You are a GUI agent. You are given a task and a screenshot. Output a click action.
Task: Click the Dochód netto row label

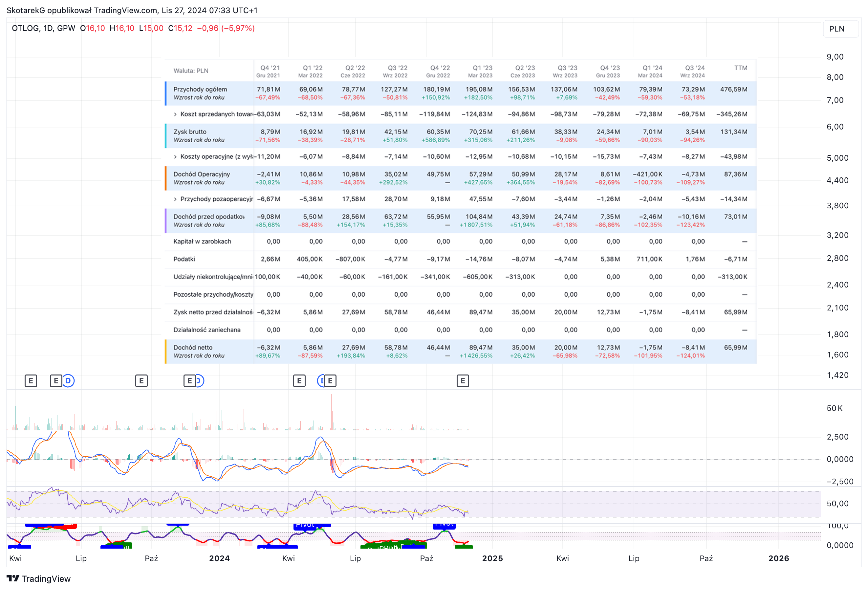[193, 348]
